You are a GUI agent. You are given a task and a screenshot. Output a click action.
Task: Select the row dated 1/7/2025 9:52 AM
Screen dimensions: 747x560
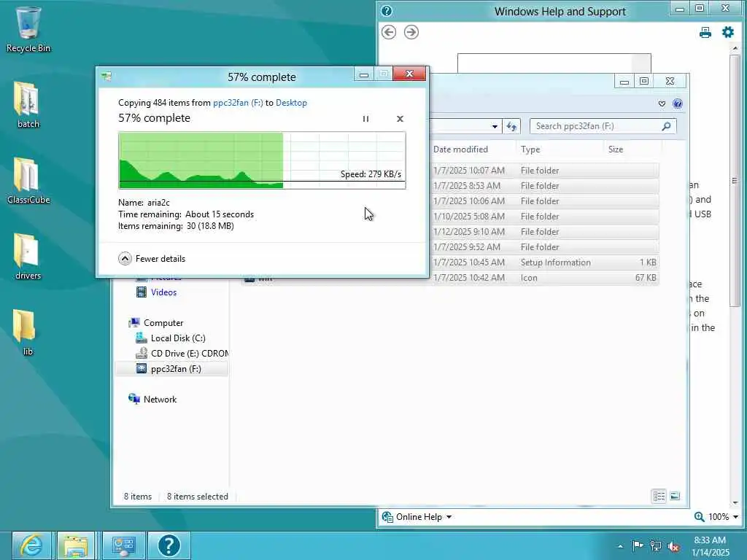[544, 246]
